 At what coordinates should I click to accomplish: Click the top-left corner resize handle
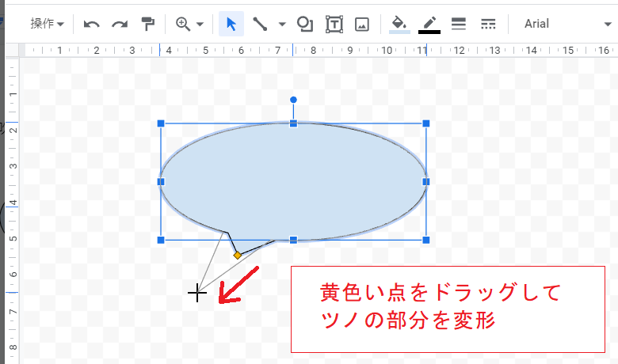click(x=161, y=123)
